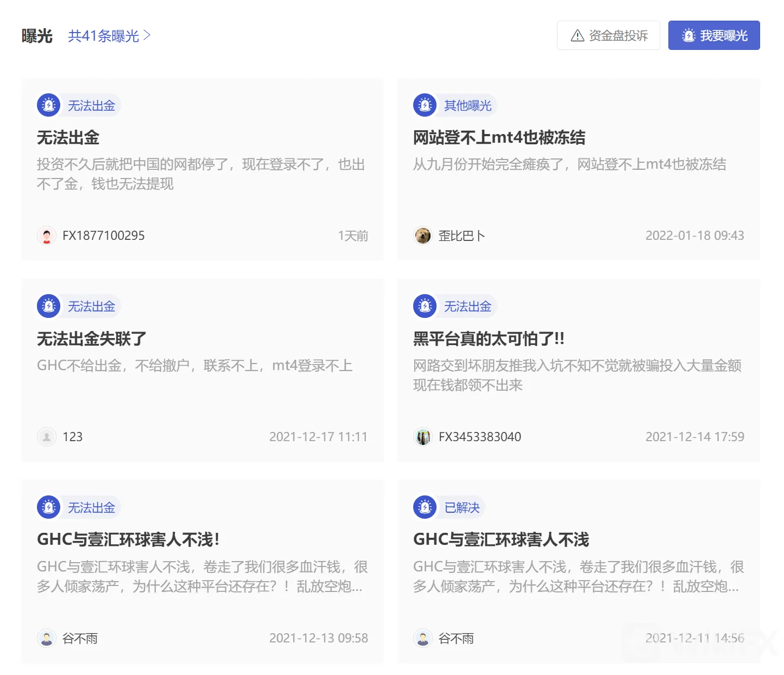Screen dimensions: 784x675
Task: Click description starting 网路交到坏朋友
Action: coord(577,375)
